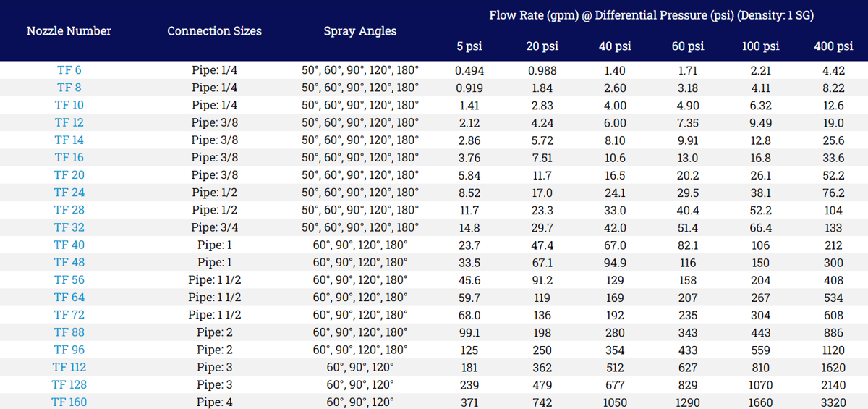This screenshot has height=409, width=868.
Task: Open the TF 6 nozzle link
Action: 69,71
